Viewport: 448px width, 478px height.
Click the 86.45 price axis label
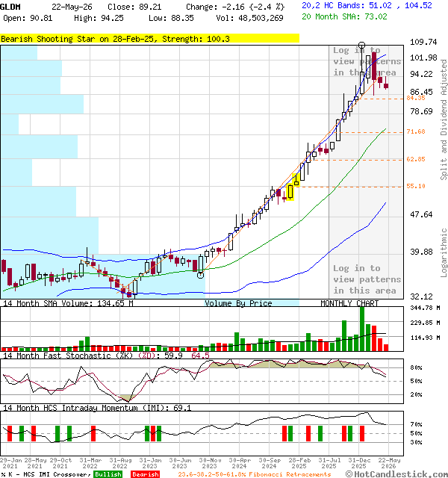[421, 92]
